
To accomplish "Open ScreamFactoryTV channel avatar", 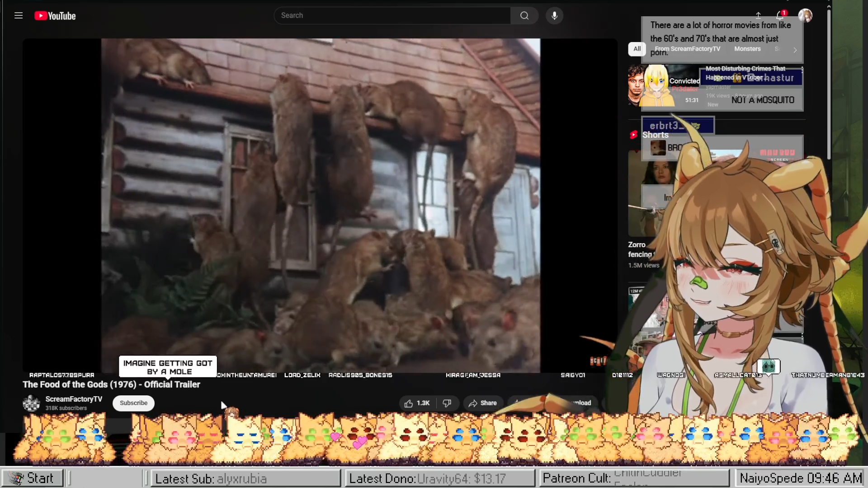I will (x=31, y=403).
